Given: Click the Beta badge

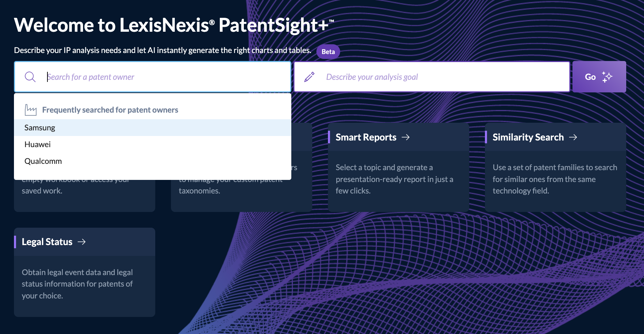Looking at the screenshot, I should [x=328, y=52].
